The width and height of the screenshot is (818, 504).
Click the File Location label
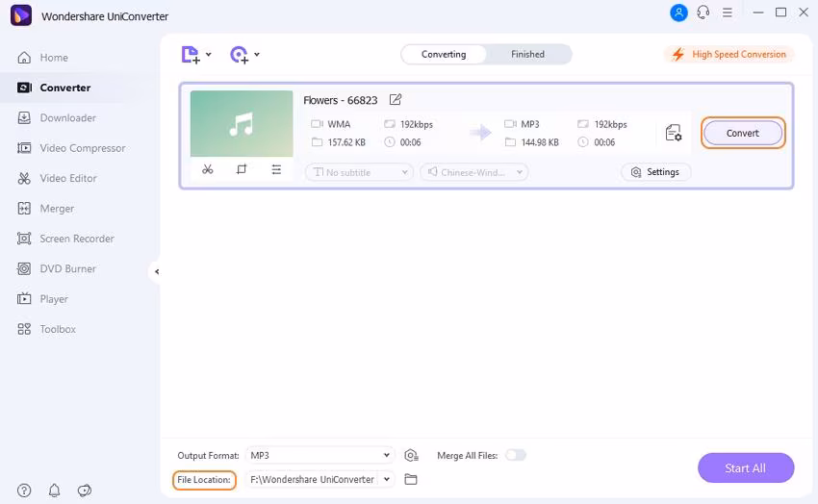(x=204, y=480)
